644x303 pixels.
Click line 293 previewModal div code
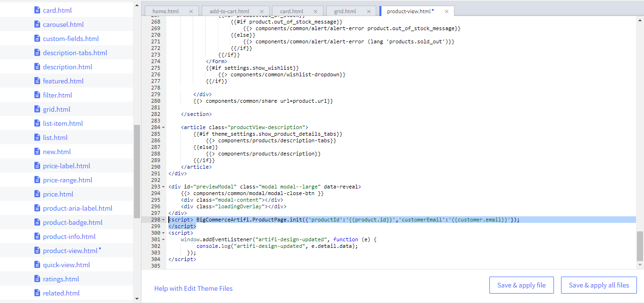[x=264, y=187]
